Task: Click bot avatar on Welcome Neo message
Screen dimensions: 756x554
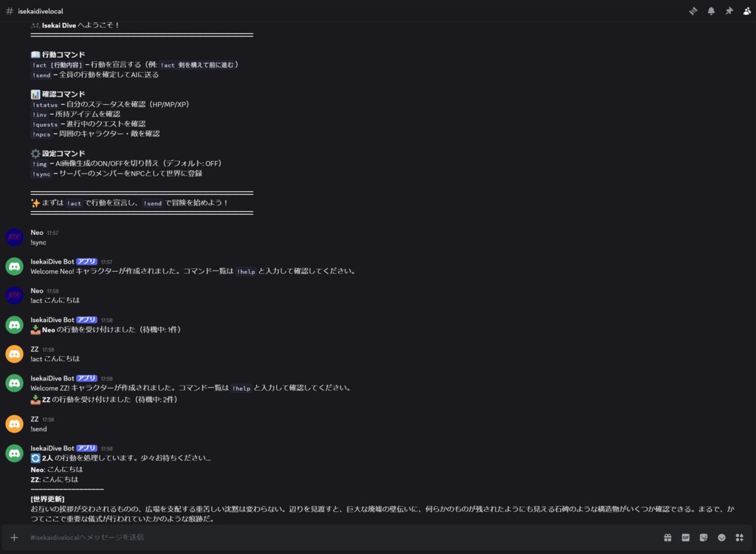Action: [15, 267]
